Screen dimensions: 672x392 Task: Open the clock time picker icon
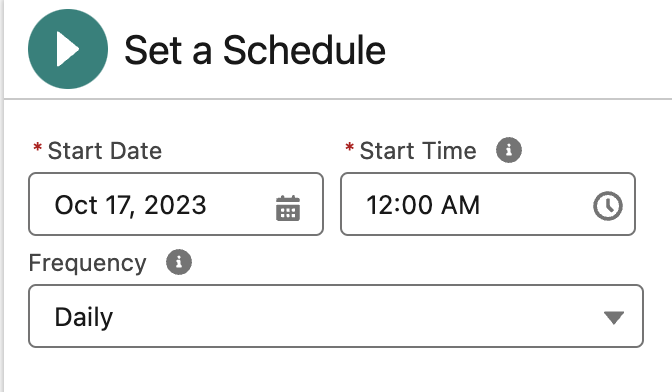[x=608, y=206]
